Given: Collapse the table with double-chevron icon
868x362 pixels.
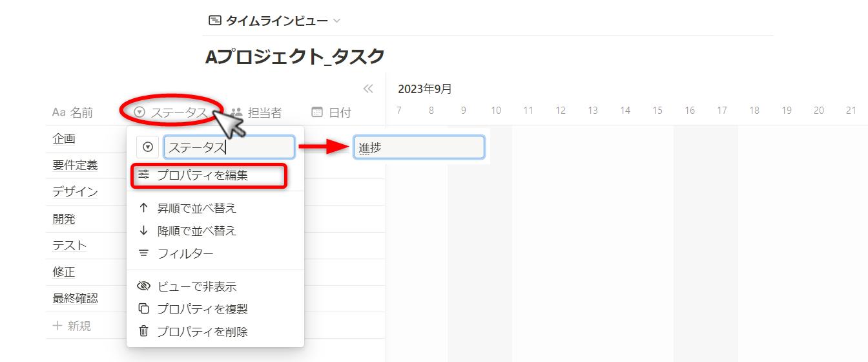Looking at the screenshot, I should click(368, 89).
